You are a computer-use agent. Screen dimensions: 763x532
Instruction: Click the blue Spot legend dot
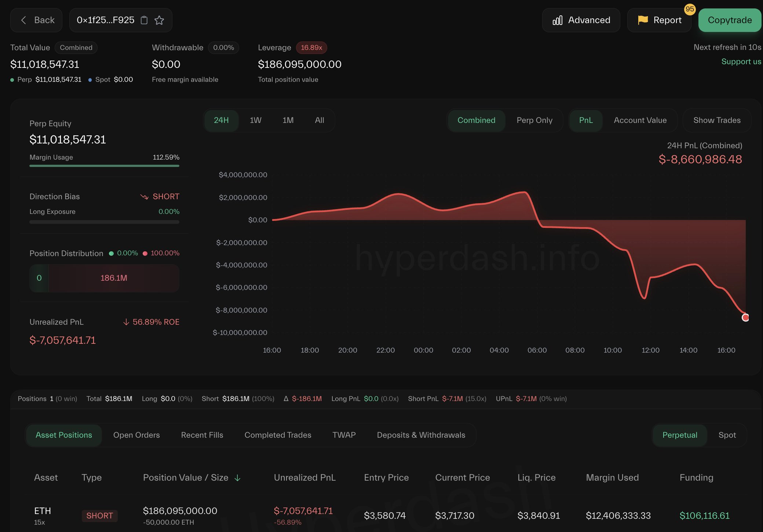pyautogui.click(x=90, y=80)
